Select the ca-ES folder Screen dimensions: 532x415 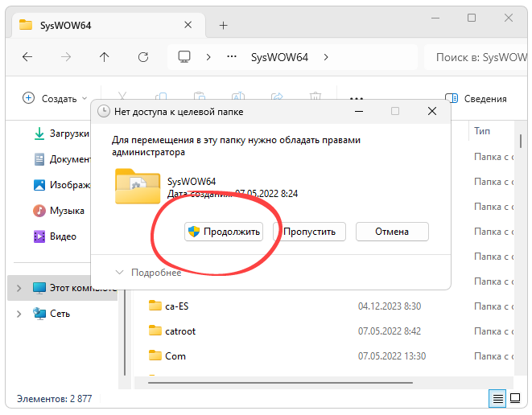pos(169,306)
